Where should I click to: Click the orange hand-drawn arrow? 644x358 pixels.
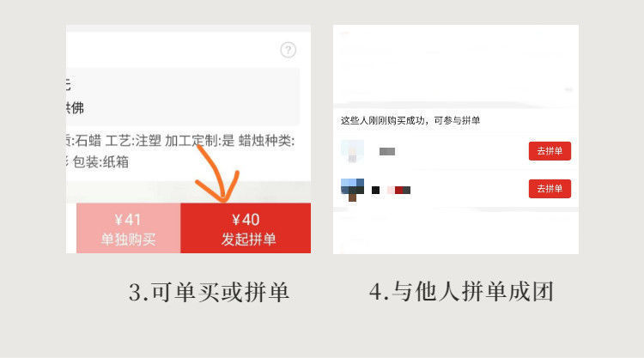click(216, 173)
